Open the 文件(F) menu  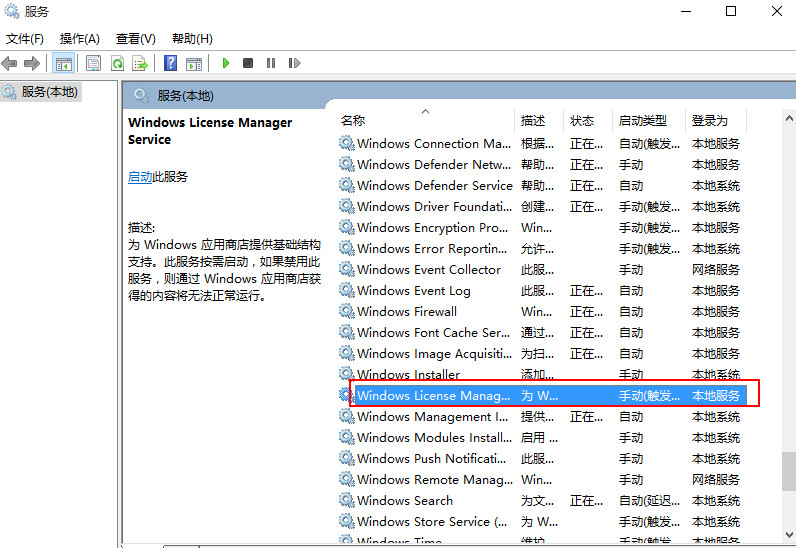24,39
